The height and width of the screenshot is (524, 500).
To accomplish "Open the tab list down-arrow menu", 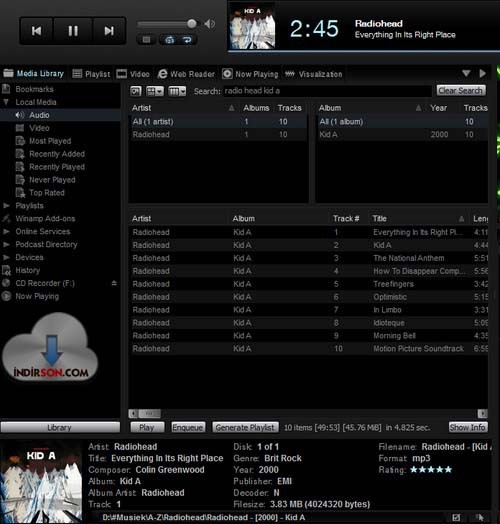I will click(466, 73).
